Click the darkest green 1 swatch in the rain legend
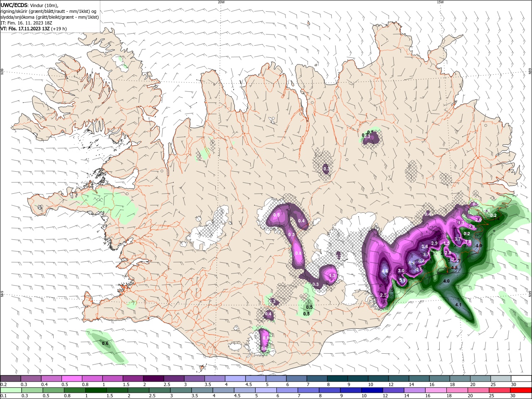Image resolution: width=532 pixels, height=399 pixels. [x=96, y=390]
